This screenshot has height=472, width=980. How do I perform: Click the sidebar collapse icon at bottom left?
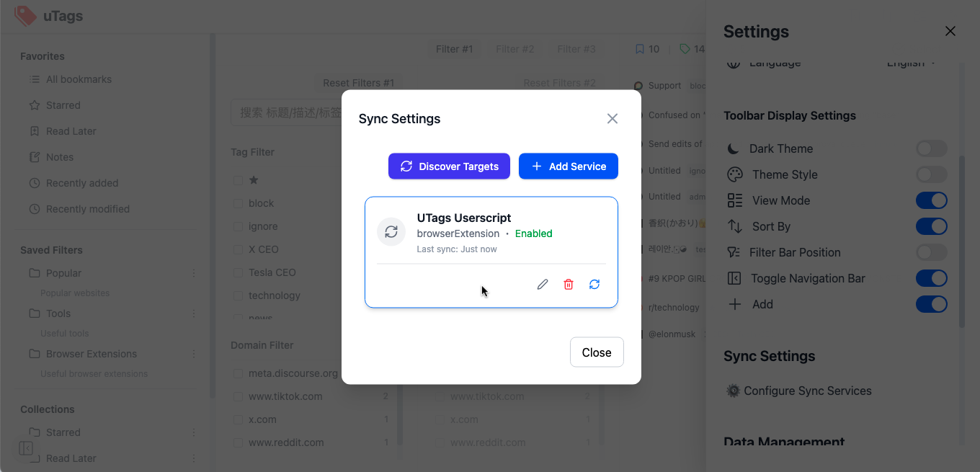(26, 448)
